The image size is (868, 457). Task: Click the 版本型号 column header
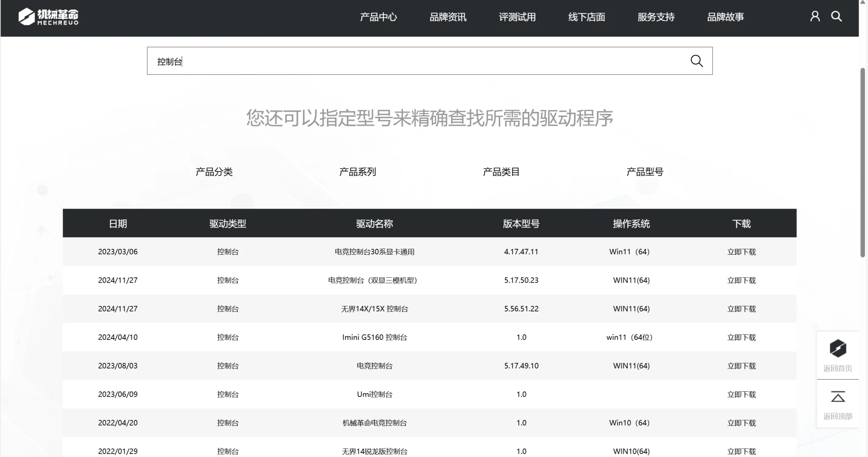(521, 223)
